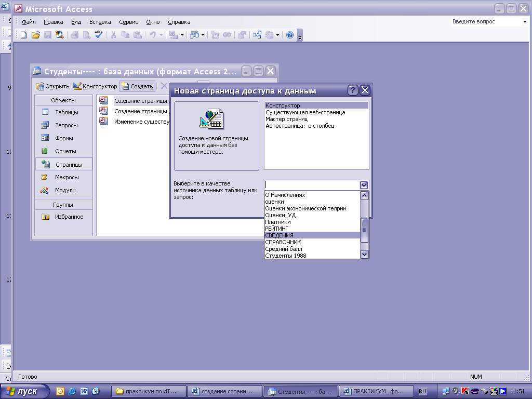Click the Analyze toolbar icon
532x399 pixels.
click(194, 35)
